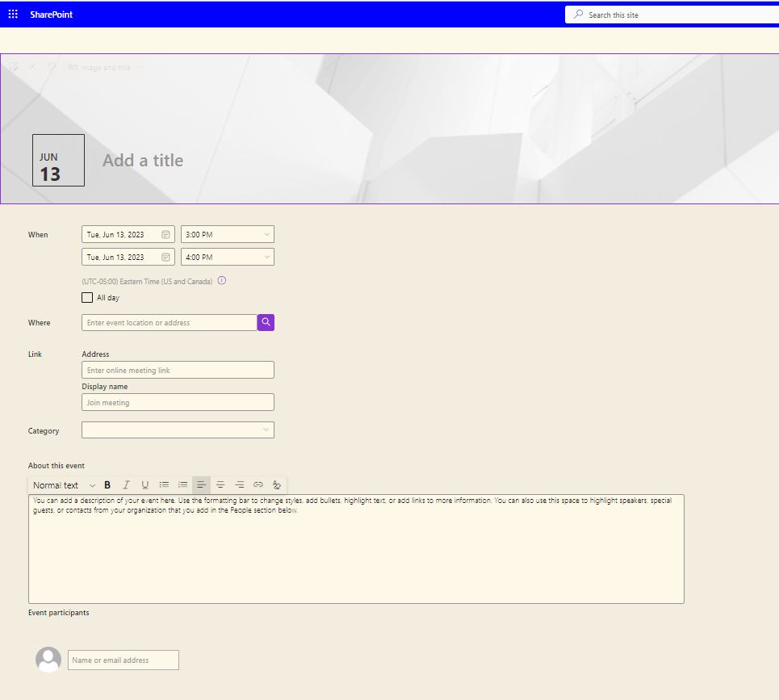Toggle italic formatting
The height and width of the screenshot is (700, 779).
click(x=126, y=485)
